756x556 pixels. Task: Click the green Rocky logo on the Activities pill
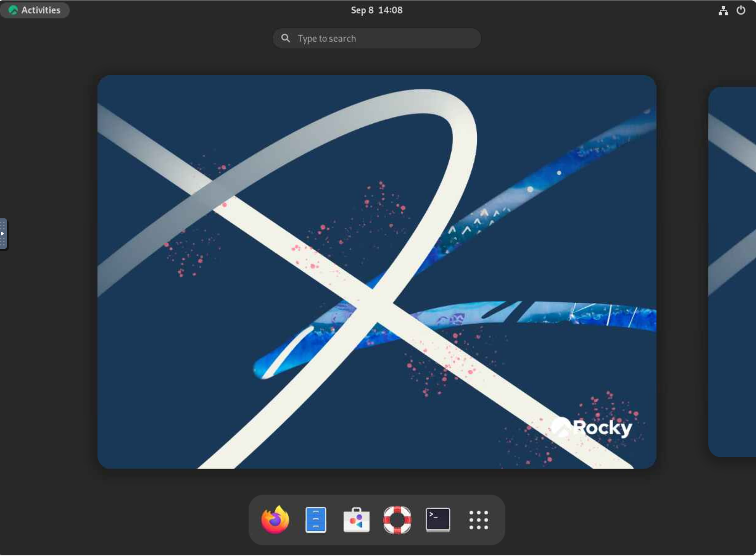13,10
